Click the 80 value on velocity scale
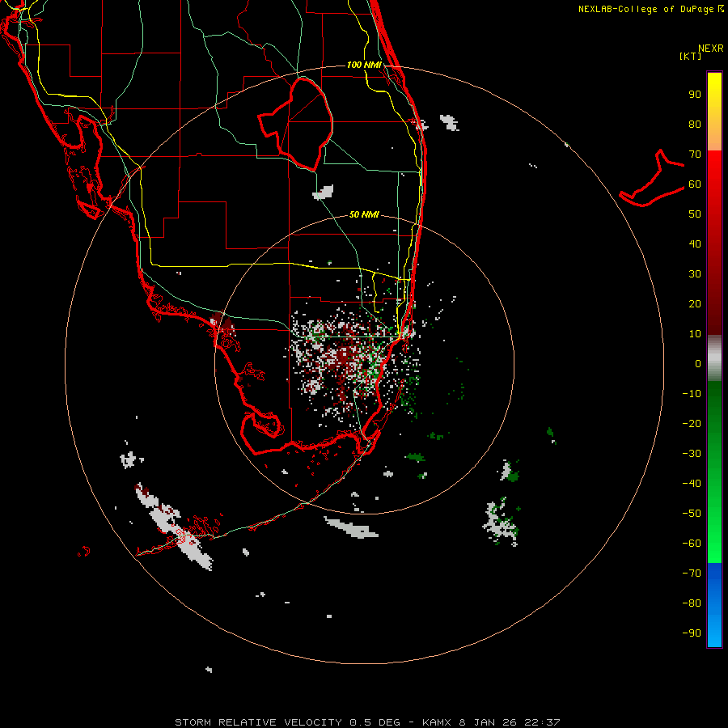This screenshot has width=728, height=728. click(x=695, y=125)
